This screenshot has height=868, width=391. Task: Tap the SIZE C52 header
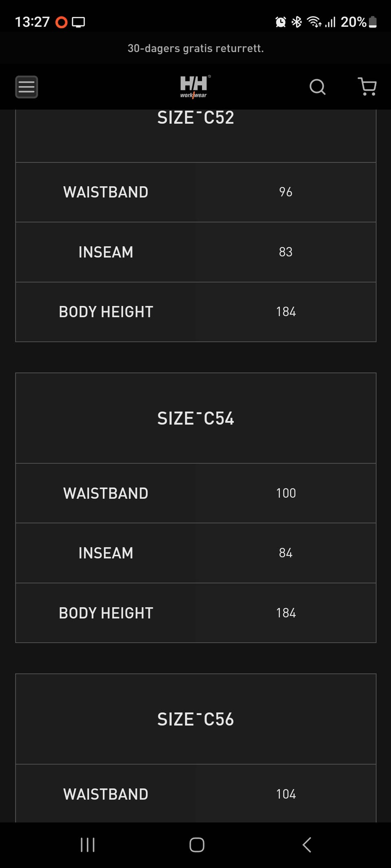(x=195, y=118)
